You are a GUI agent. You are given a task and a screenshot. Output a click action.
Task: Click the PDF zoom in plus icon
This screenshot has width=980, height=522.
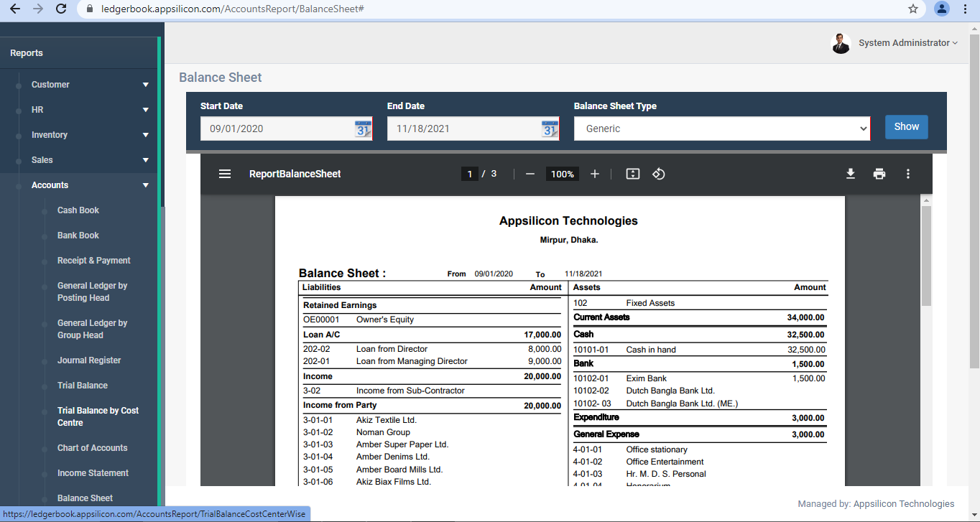594,174
